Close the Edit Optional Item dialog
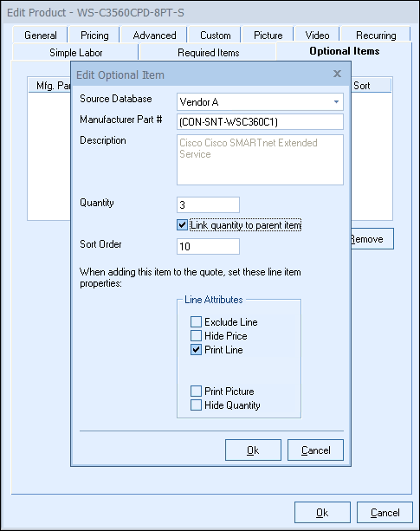 pos(337,74)
